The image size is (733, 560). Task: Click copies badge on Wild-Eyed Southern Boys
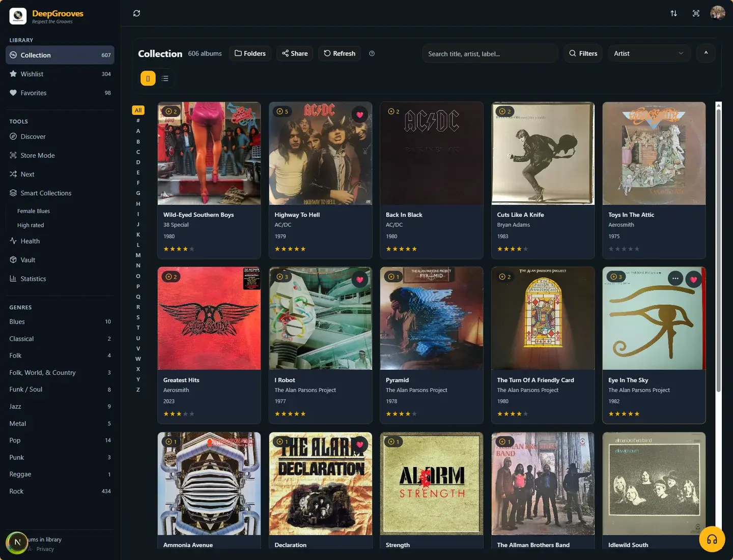[x=172, y=111]
